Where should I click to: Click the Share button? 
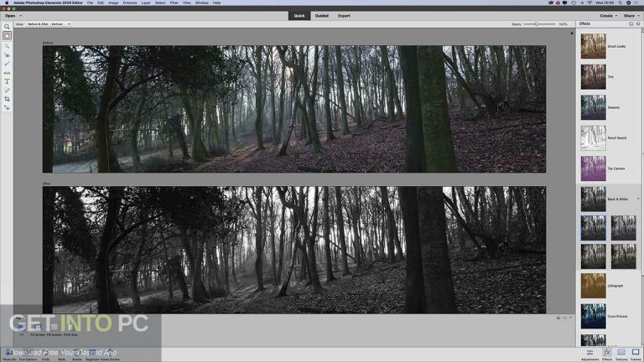[x=631, y=16]
